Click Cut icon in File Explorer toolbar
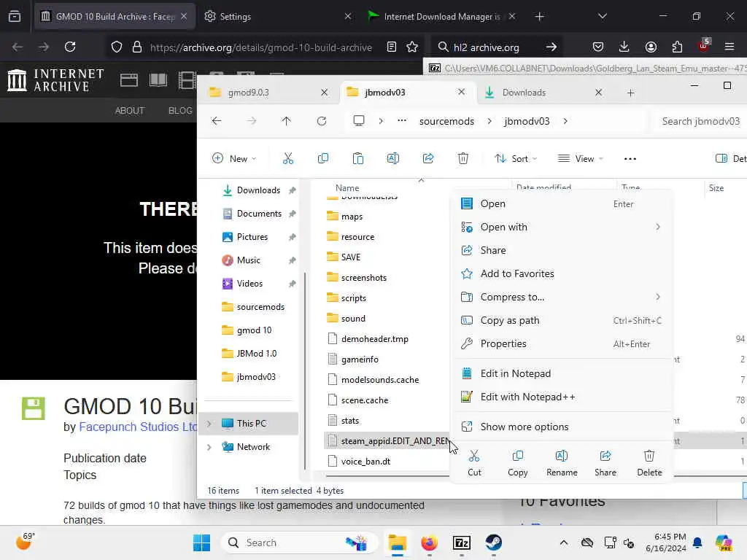The image size is (747, 560). tap(287, 158)
